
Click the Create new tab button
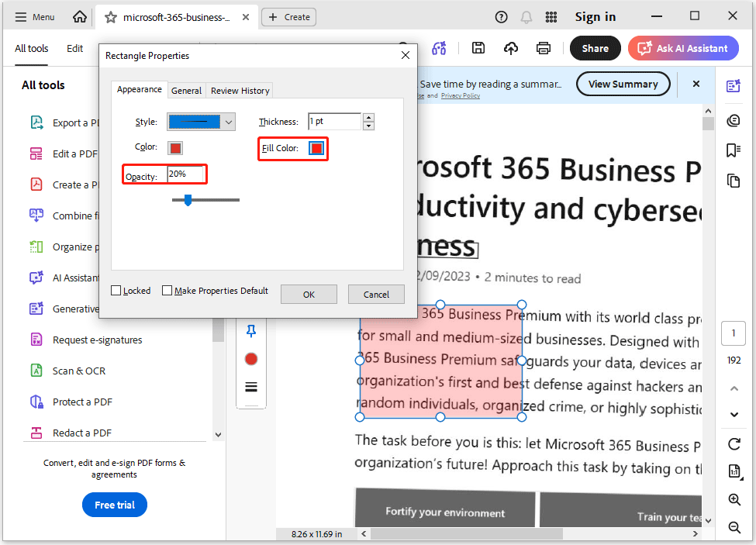[288, 17]
